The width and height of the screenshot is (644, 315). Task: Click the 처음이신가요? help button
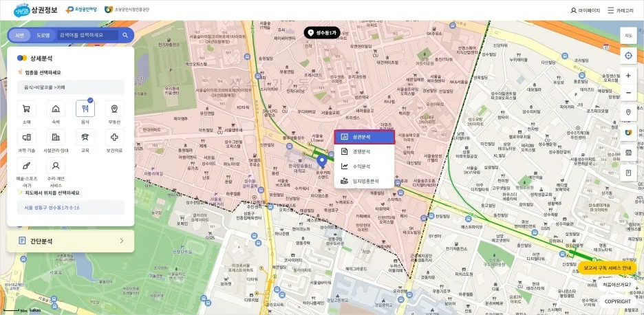tap(617, 285)
